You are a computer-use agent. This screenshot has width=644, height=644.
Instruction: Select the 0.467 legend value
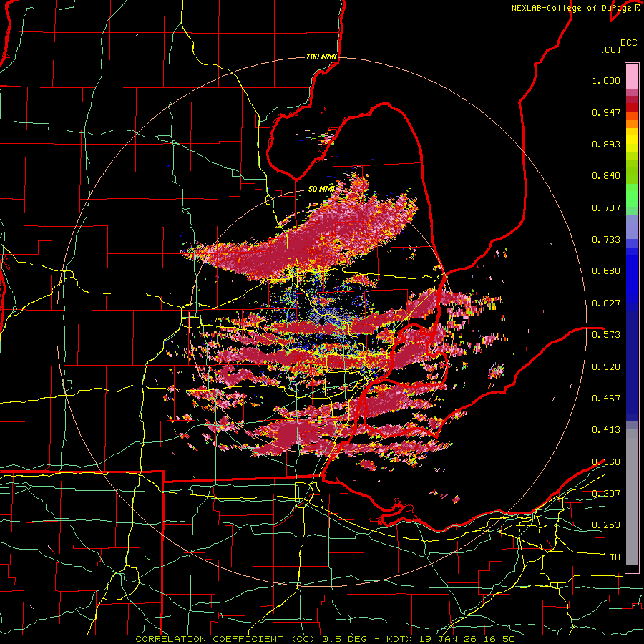[606, 399]
